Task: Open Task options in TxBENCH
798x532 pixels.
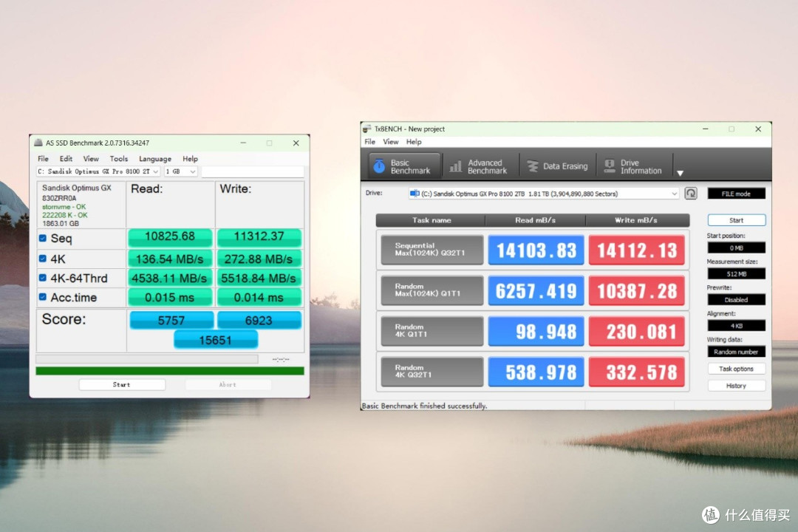Action: (737, 369)
